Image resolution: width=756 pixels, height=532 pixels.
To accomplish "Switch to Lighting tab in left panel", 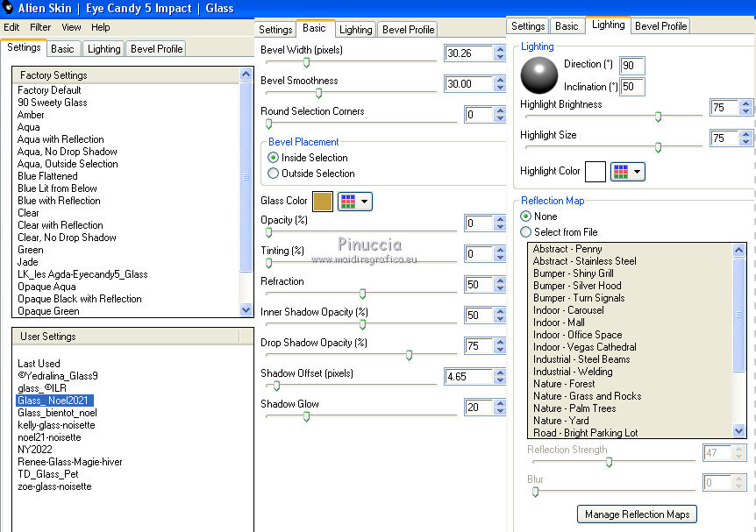I will 104,49.
